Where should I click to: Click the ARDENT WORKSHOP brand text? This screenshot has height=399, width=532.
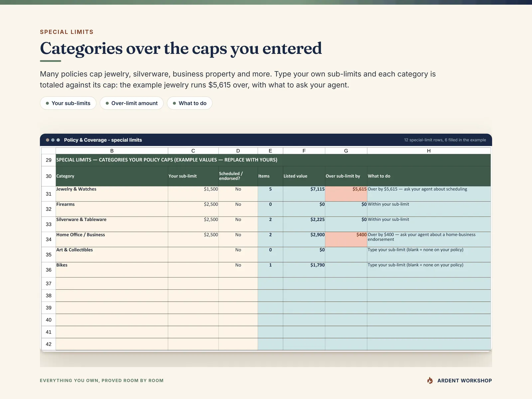(x=465, y=381)
